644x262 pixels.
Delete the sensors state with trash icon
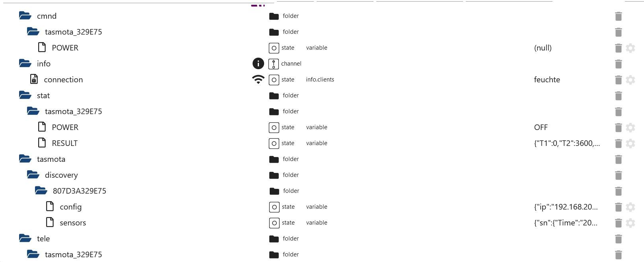[618, 223]
